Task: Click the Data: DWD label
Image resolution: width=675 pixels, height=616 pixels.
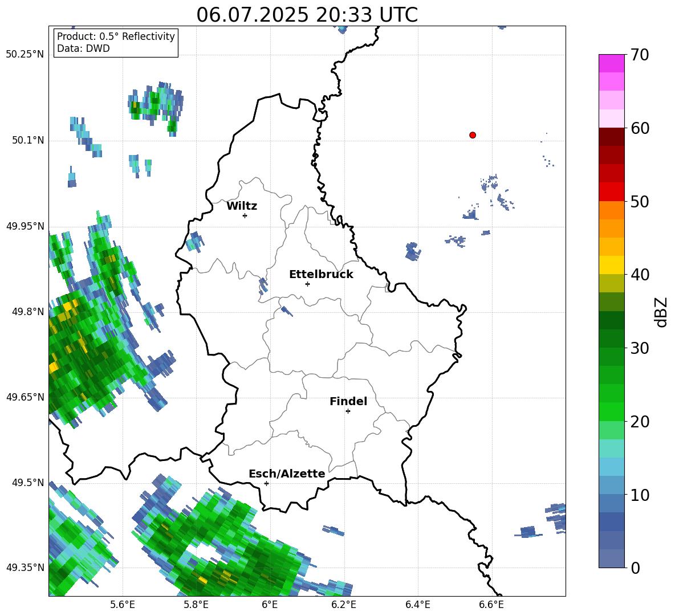Action: 83,48
